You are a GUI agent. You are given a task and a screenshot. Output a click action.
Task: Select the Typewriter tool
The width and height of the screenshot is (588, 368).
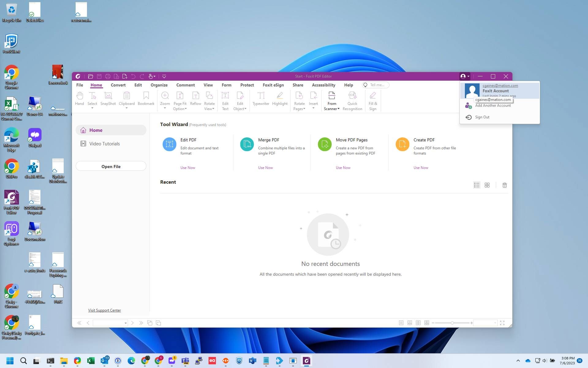coord(261,99)
